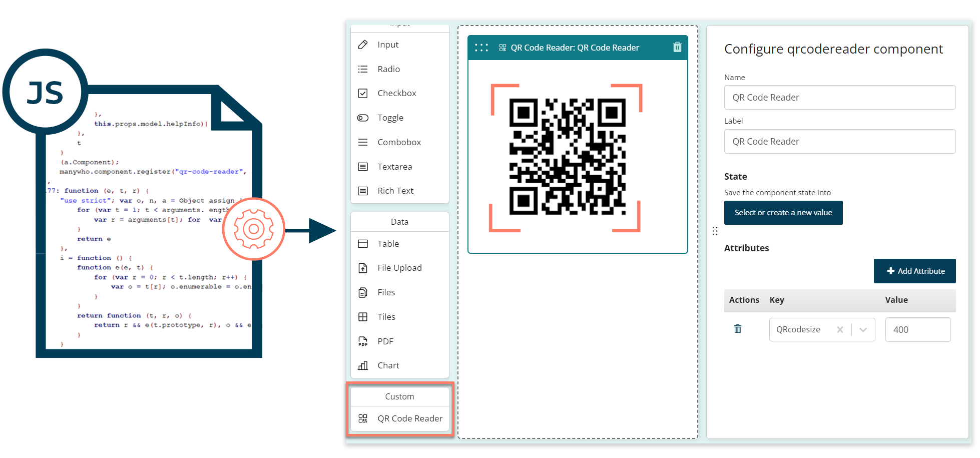The width and height of the screenshot is (980, 458).
Task: Delete the QRcodesize attribute row
Action: pos(737,329)
